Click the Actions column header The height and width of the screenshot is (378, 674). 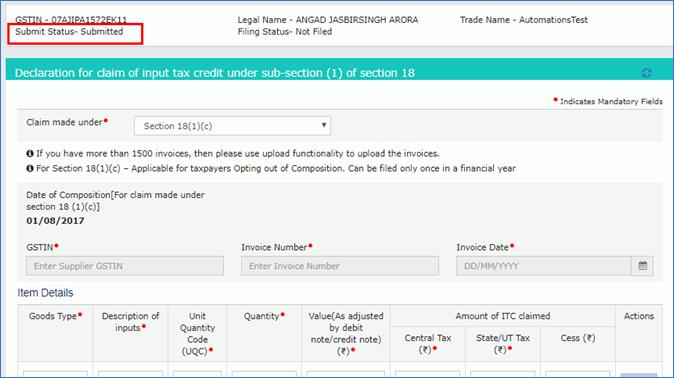639,316
